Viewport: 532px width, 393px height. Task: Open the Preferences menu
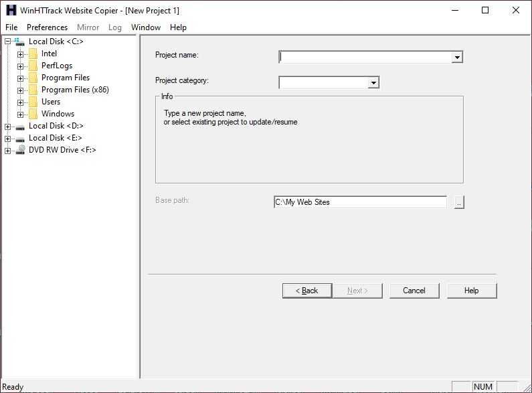coord(47,27)
